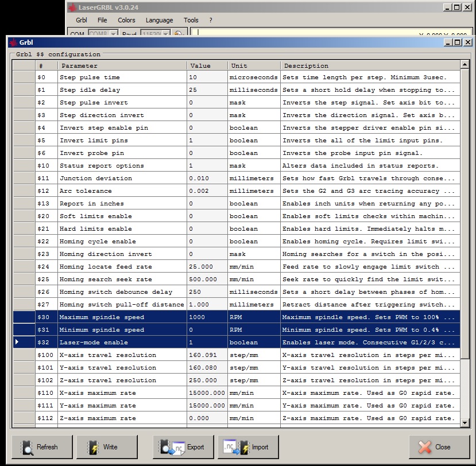Screen dimensions: 476x466
Task: Select the Invert limit pins value cell
Action: [x=207, y=141]
